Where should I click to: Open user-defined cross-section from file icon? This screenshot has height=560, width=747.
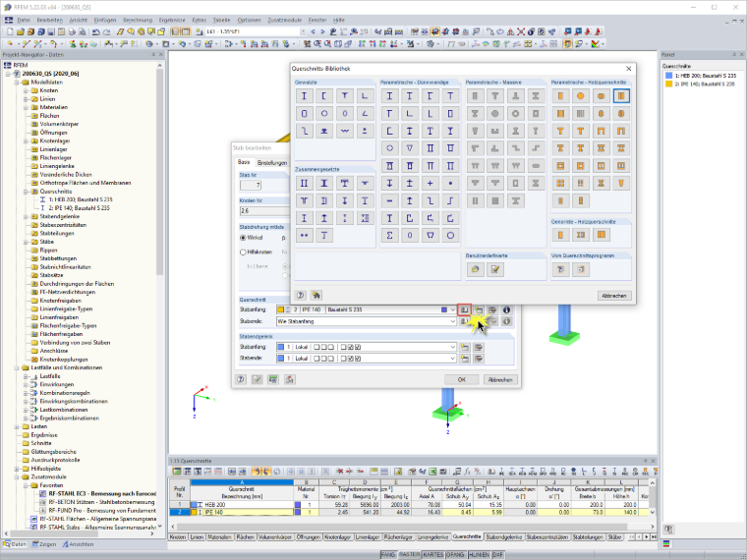pyautogui.click(x=475, y=269)
